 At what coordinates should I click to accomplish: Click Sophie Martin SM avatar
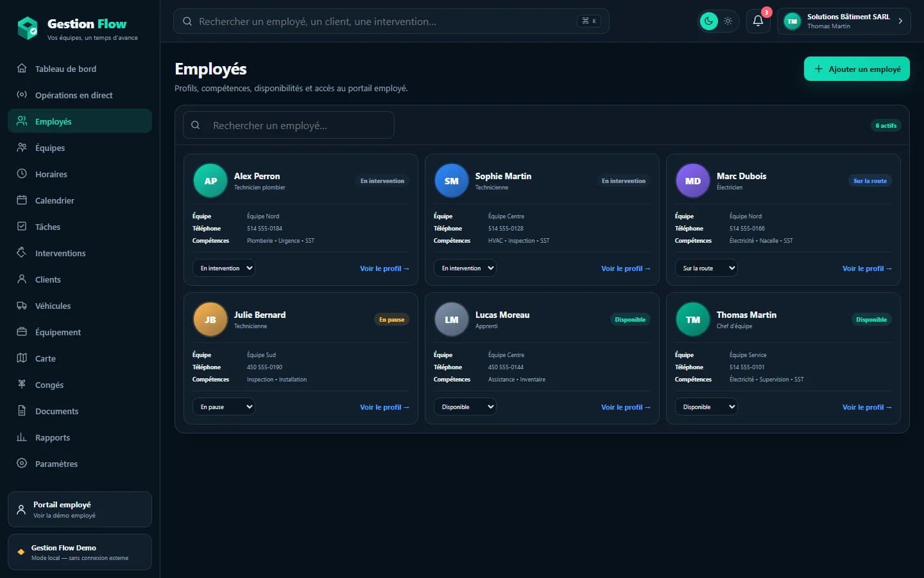pos(452,180)
